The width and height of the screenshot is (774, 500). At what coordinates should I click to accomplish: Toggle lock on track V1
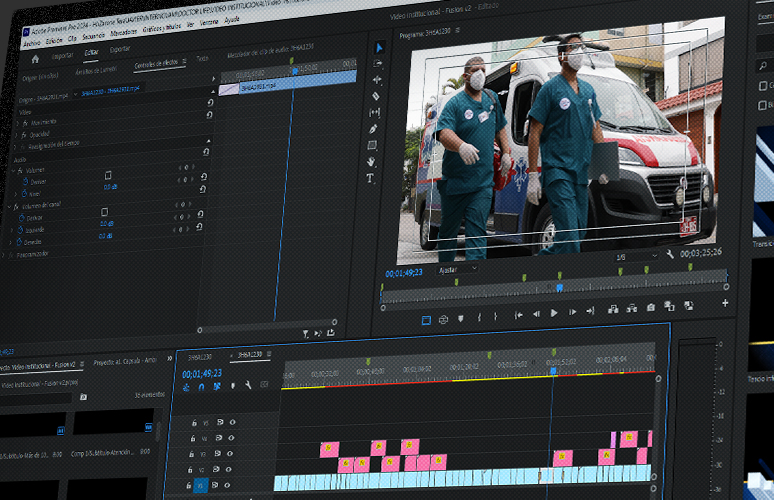pyautogui.click(x=189, y=486)
